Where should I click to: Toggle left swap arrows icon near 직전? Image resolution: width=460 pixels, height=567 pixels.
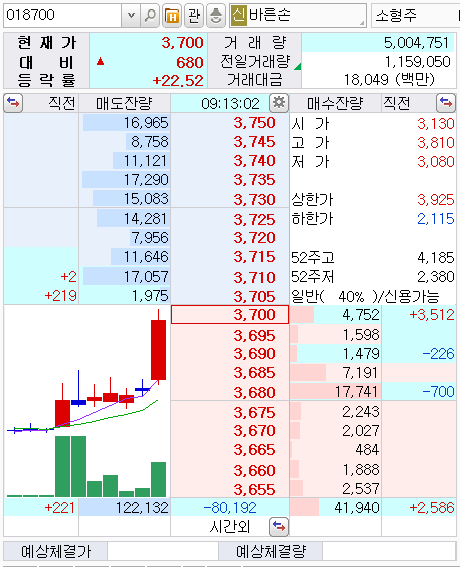(x=13, y=103)
